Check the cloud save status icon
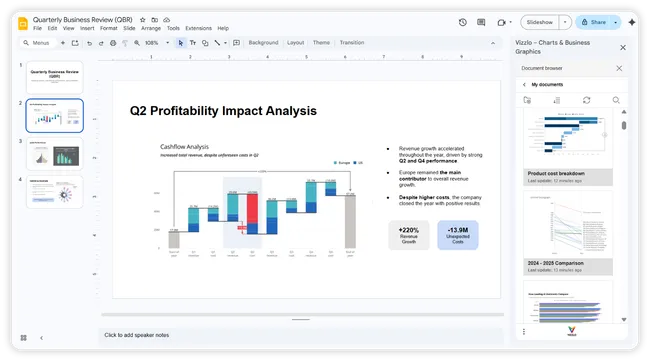Image resolution: width=650 pixels, height=361 pixels. pos(167,20)
